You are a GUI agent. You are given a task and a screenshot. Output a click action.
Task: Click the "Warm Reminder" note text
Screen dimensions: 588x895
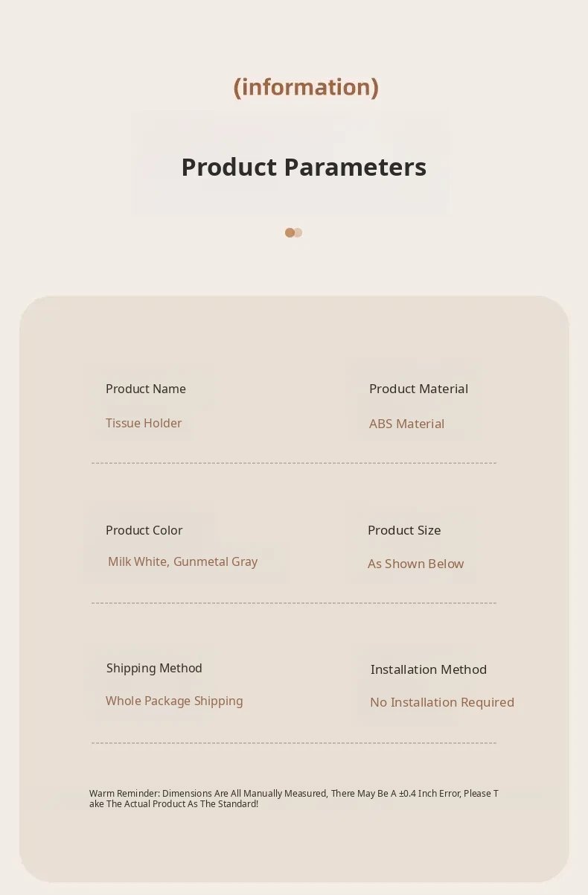pos(293,798)
